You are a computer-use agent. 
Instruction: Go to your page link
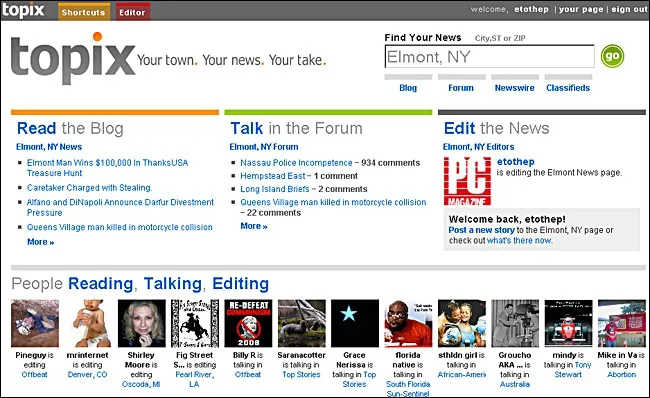pyautogui.click(x=581, y=9)
